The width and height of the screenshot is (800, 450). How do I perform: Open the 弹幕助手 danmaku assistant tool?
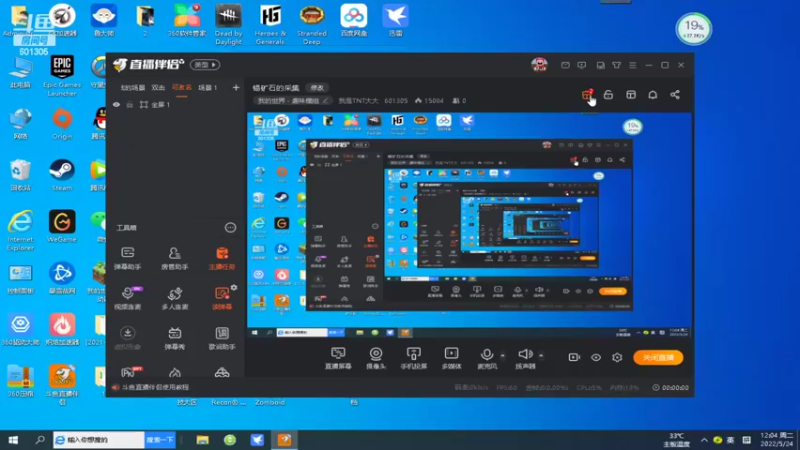point(128,258)
